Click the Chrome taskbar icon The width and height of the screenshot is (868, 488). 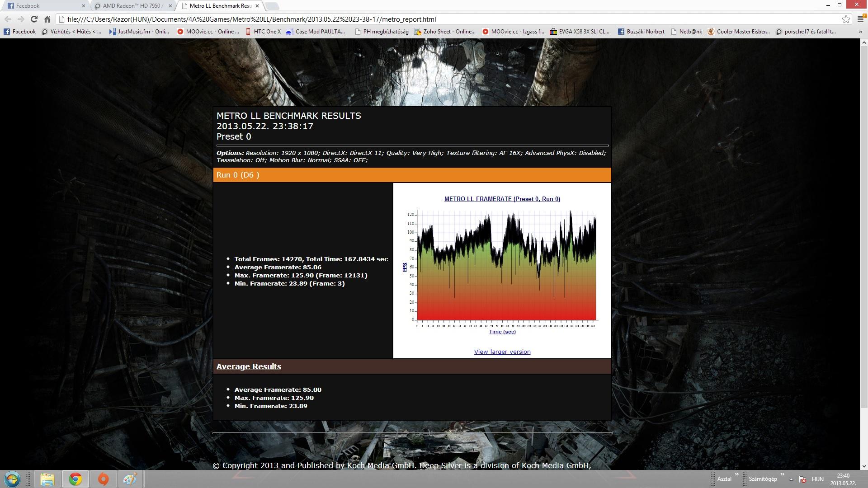(75, 479)
